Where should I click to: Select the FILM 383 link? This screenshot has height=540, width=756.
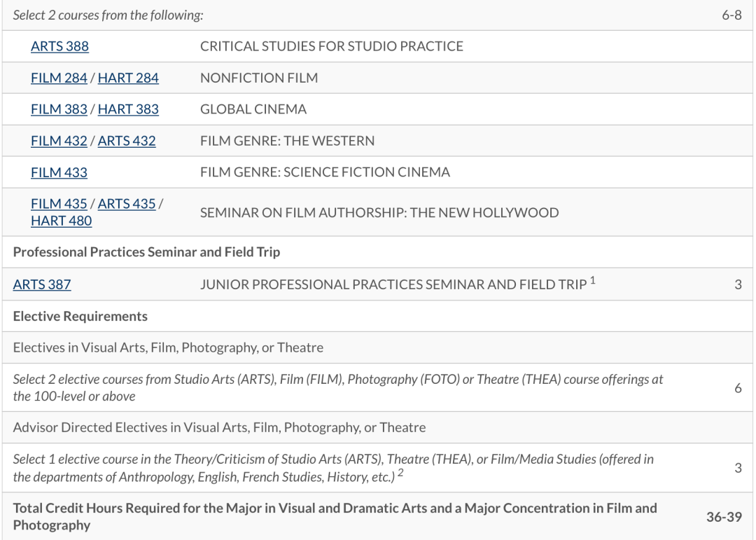point(59,110)
